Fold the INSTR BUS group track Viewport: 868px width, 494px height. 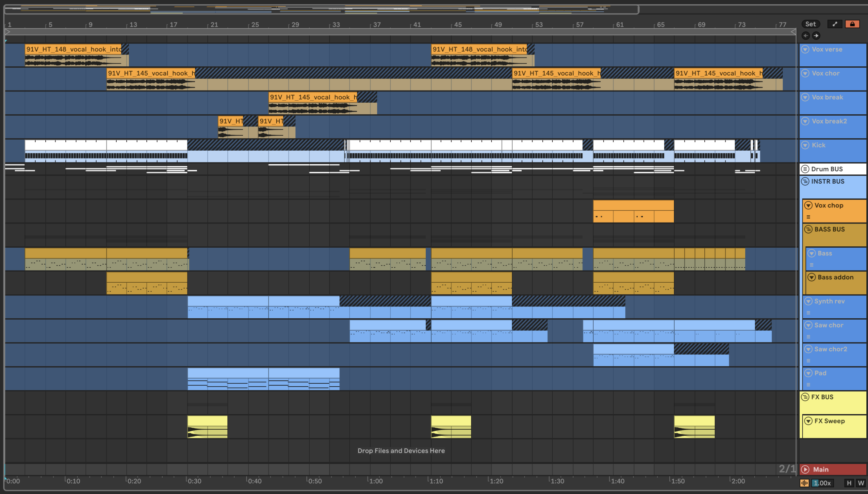(x=805, y=182)
